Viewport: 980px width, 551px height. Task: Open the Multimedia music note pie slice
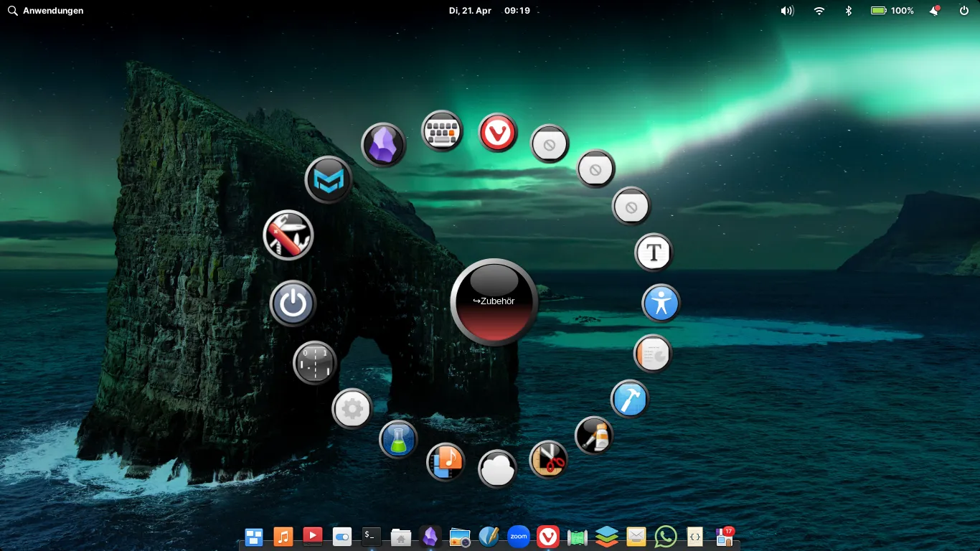(446, 462)
